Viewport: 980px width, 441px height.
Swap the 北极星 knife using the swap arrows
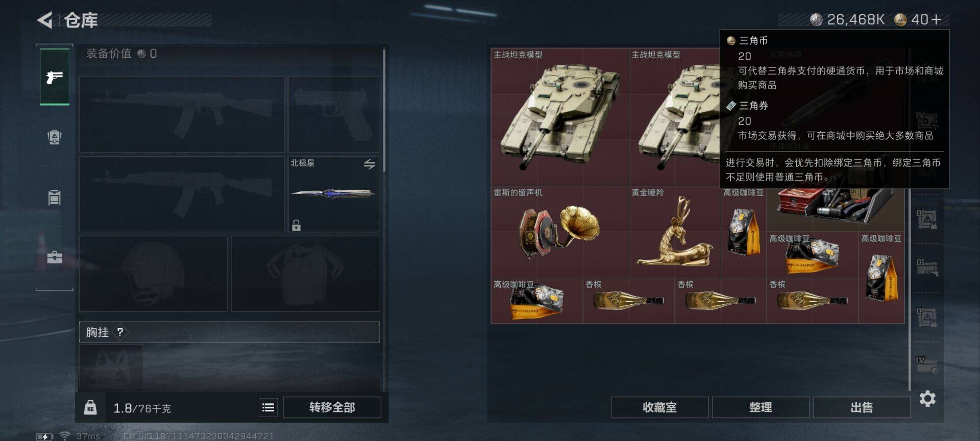370,164
